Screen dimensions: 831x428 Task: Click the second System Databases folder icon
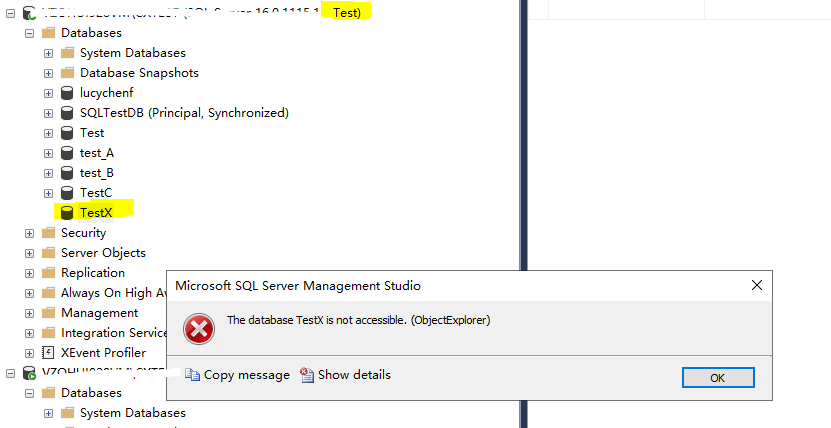(x=67, y=413)
